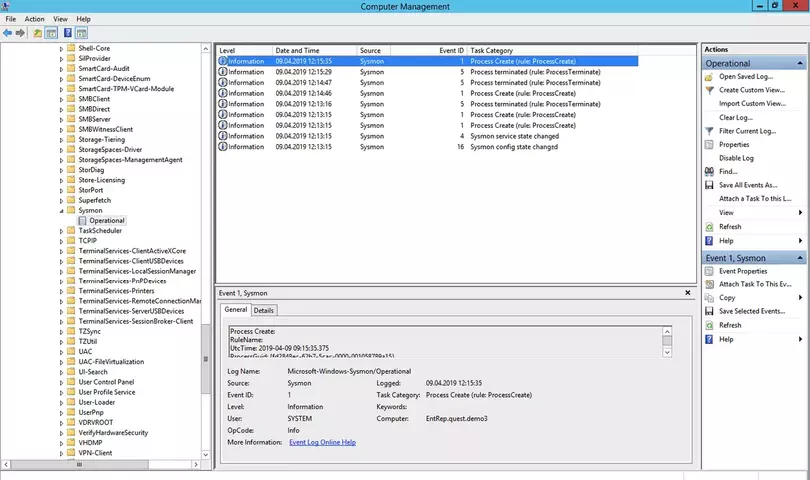Click the Operational log icon in tree
The width and height of the screenshot is (810, 480).
click(82, 221)
